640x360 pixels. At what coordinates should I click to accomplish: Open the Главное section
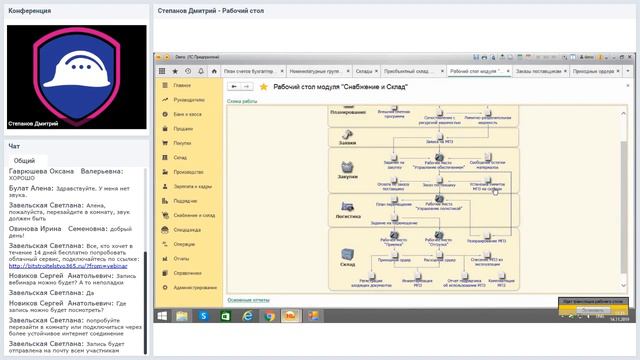pos(182,85)
